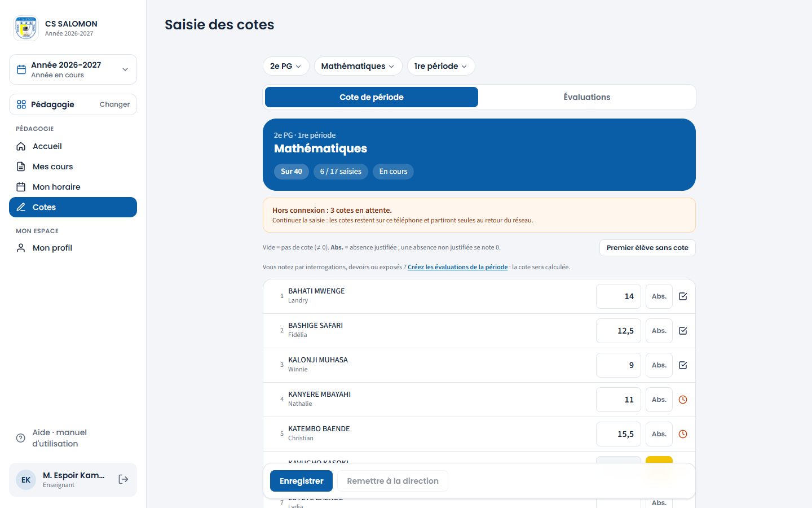
Task: Click the saved check icon for BAHATI MWENGE
Action: [683, 296]
